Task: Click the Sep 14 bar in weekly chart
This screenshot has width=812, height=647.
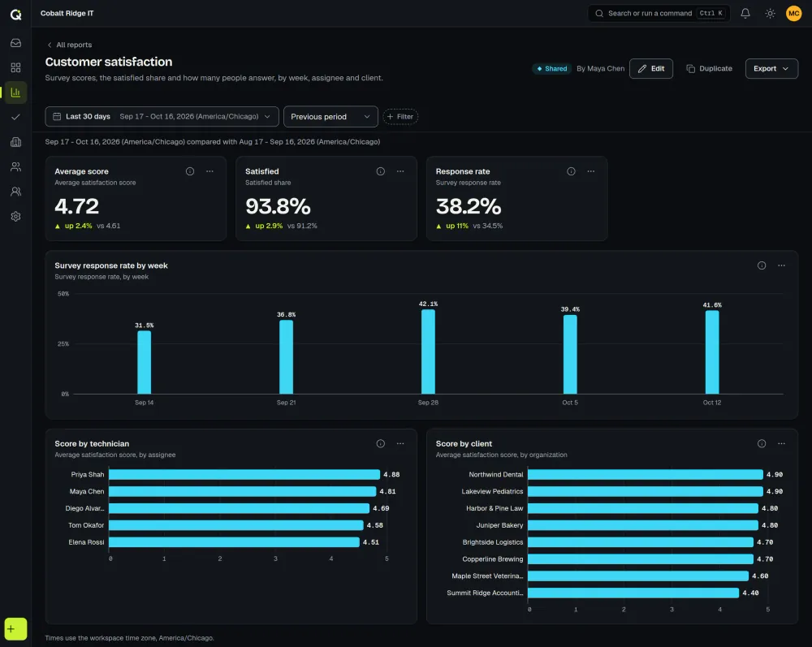Action: 144,362
